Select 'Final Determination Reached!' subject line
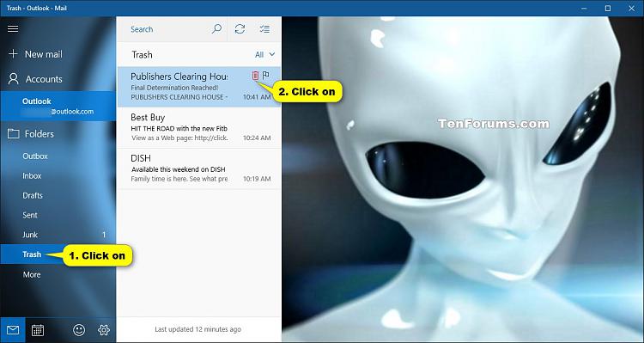 174,88
